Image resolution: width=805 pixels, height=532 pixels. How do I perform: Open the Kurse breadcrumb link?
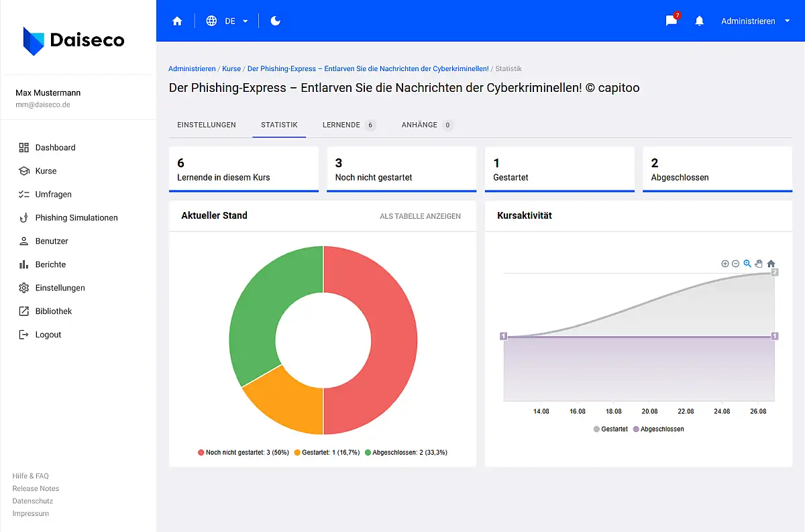click(231, 68)
